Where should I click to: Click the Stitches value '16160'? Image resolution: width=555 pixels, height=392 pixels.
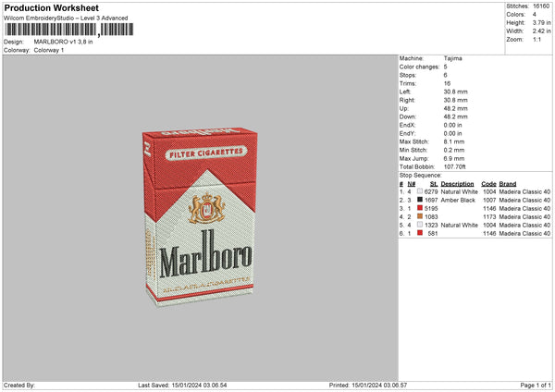tap(541, 6)
